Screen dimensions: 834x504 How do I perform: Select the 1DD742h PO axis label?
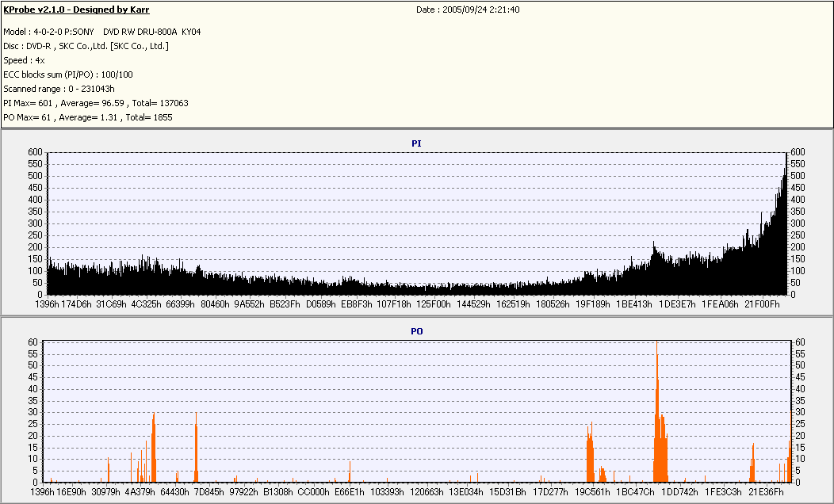(679, 492)
